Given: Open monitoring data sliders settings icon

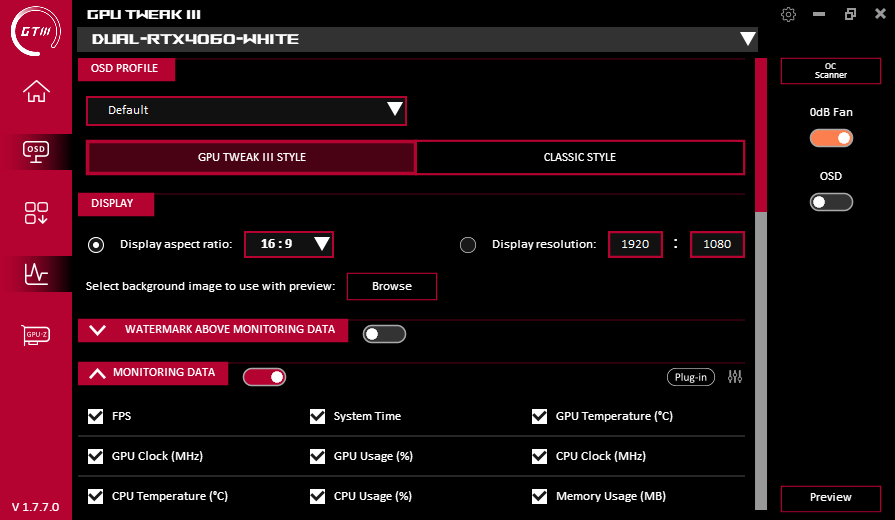Looking at the screenshot, I should pyautogui.click(x=735, y=377).
